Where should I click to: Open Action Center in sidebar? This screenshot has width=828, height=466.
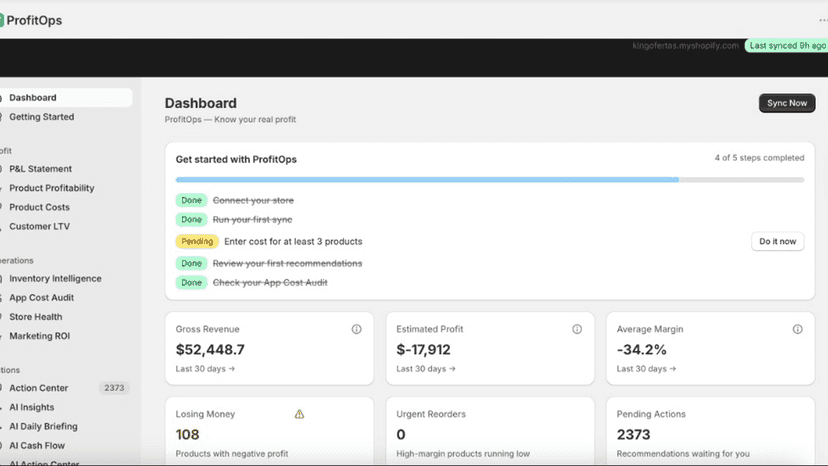pos(39,388)
